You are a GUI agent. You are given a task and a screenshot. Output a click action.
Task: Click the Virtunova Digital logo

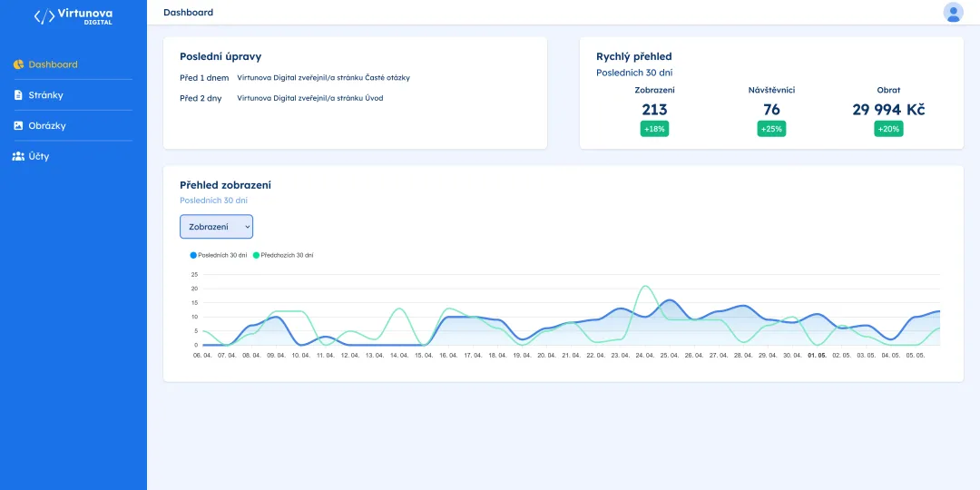(73, 16)
